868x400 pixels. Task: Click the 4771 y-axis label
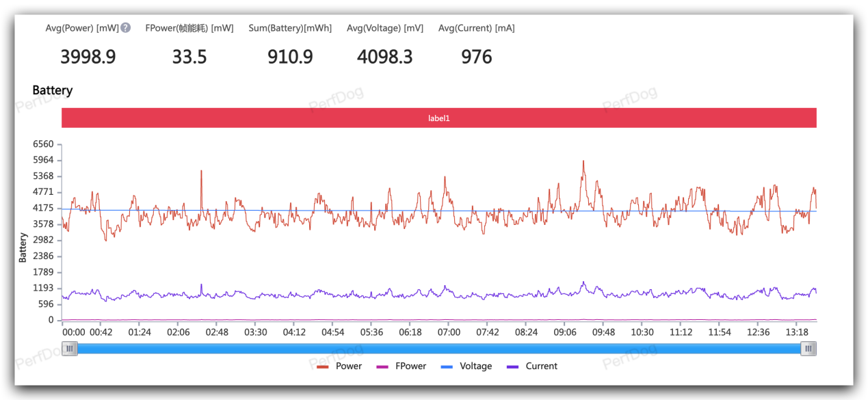click(42, 192)
